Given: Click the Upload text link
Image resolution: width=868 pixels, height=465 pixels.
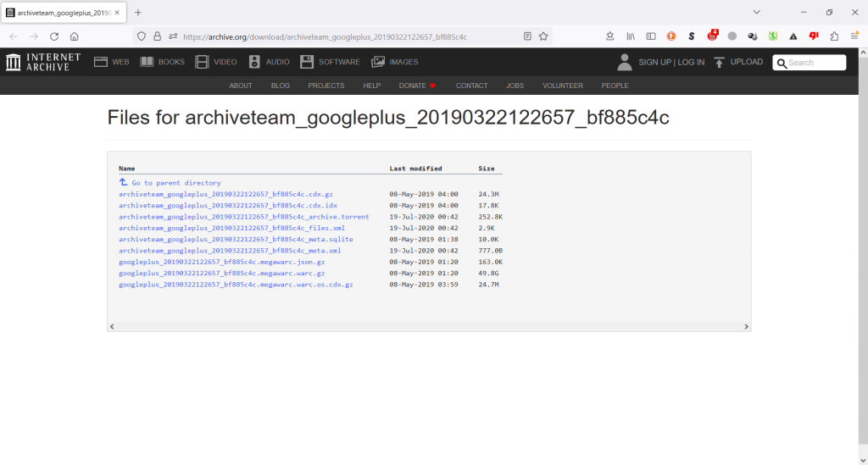Looking at the screenshot, I should pyautogui.click(x=746, y=62).
